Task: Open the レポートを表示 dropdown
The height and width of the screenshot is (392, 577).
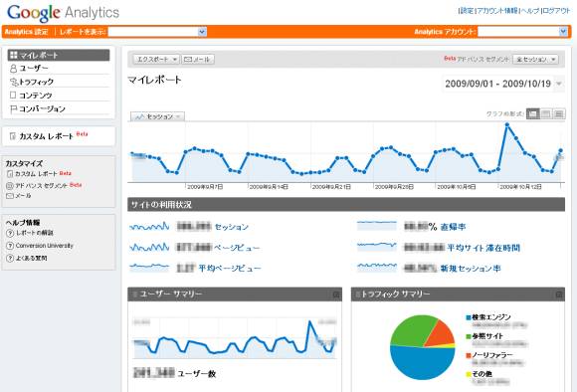Action: coord(157,32)
